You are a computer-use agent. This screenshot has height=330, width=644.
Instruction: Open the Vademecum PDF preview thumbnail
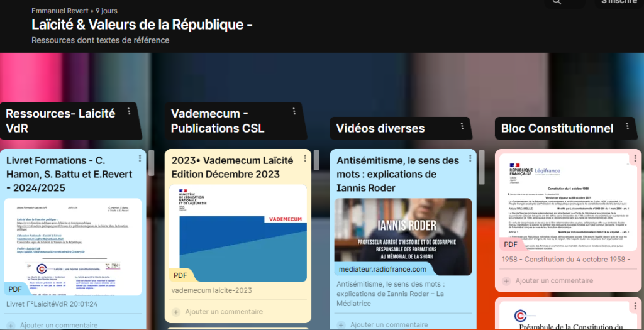tap(238, 233)
